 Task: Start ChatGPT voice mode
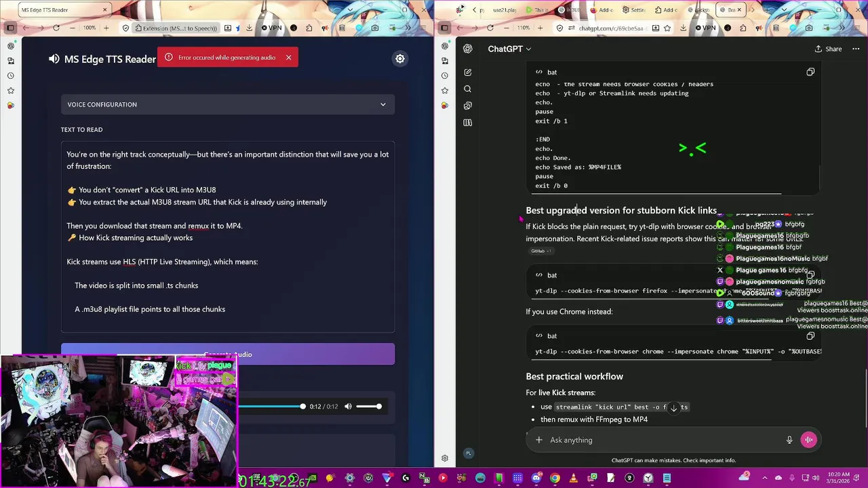click(x=808, y=440)
